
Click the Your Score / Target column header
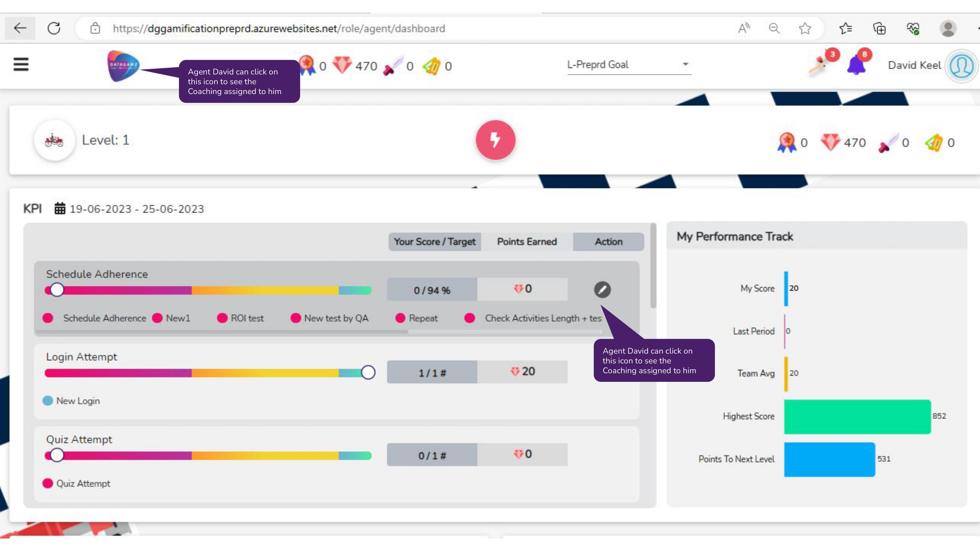point(434,241)
